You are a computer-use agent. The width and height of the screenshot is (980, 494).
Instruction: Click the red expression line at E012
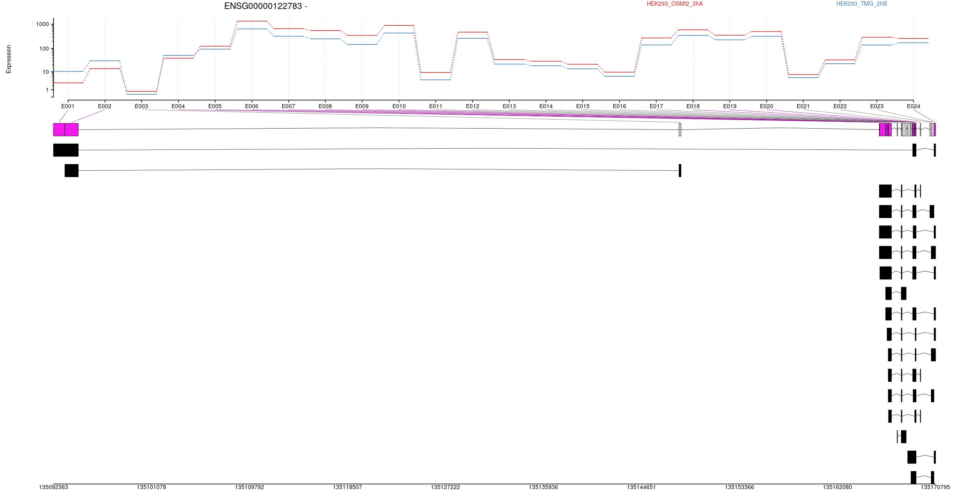pyautogui.click(x=472, y=32)
